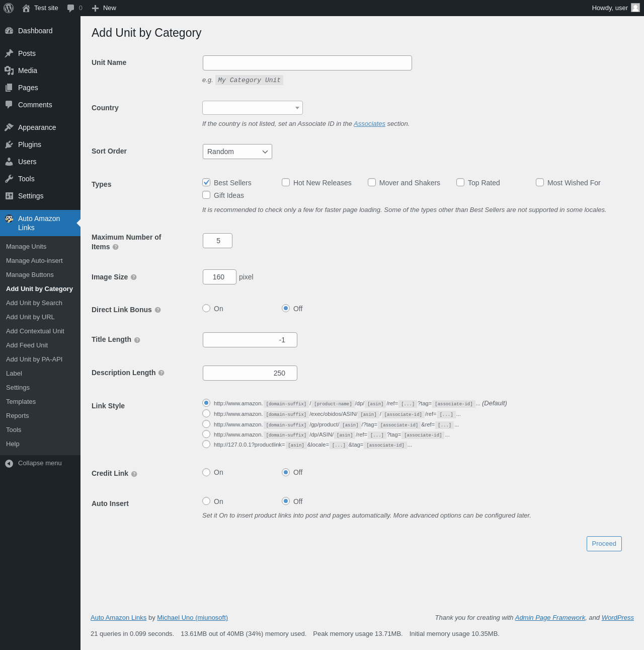Viewport: 644px width, 650px height.
Task: Click the Auto Amazon Links plugin icon
Action: click(9, 219)
